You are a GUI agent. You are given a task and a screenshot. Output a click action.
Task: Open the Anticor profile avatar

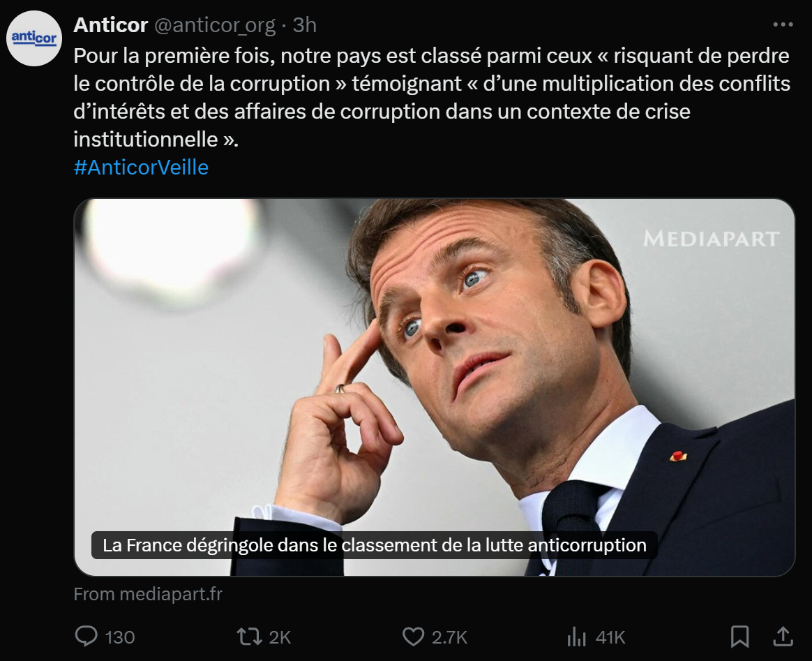click(x=35, y=38)
